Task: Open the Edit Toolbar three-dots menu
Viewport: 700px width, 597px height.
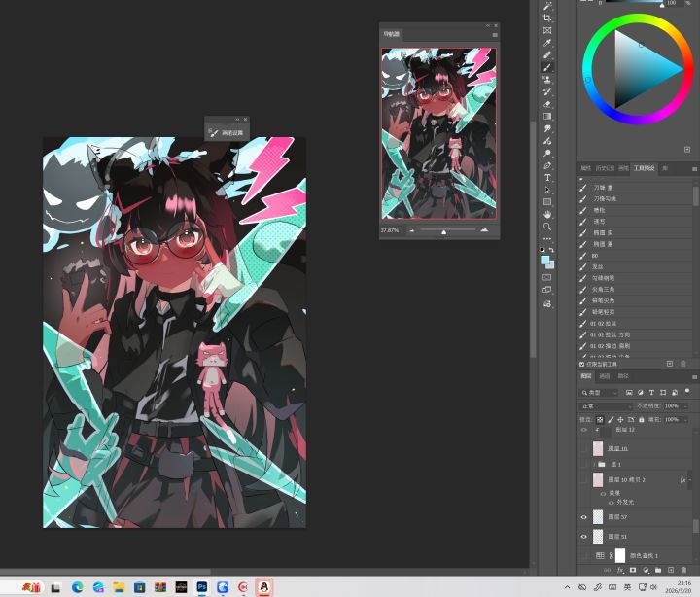Action: pos(547,239)
